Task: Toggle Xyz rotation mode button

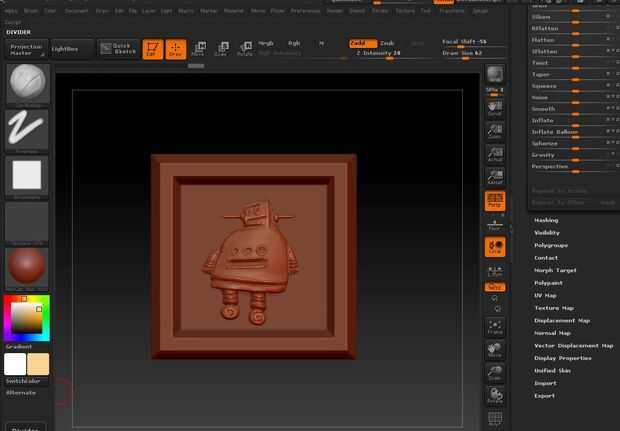Action: pyautogui.click(x=495, y=287)
